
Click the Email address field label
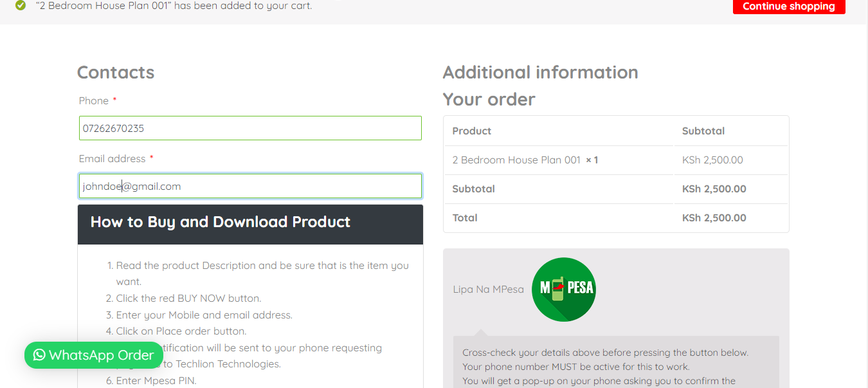coord(113,158)
